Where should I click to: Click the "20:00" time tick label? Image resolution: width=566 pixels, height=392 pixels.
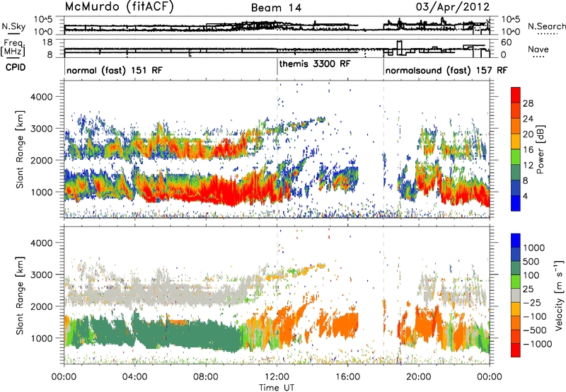pyautogui.click(x=418, y=377)
